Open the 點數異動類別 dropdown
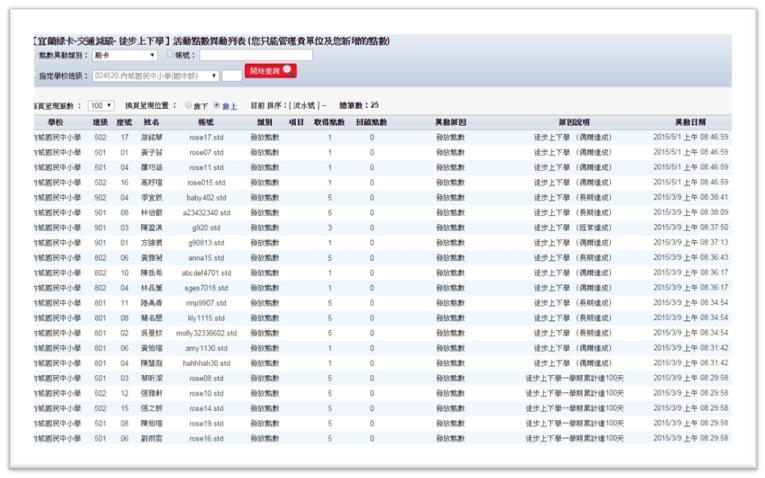This screenshot has height=478, width=765. tap(124, 56)
